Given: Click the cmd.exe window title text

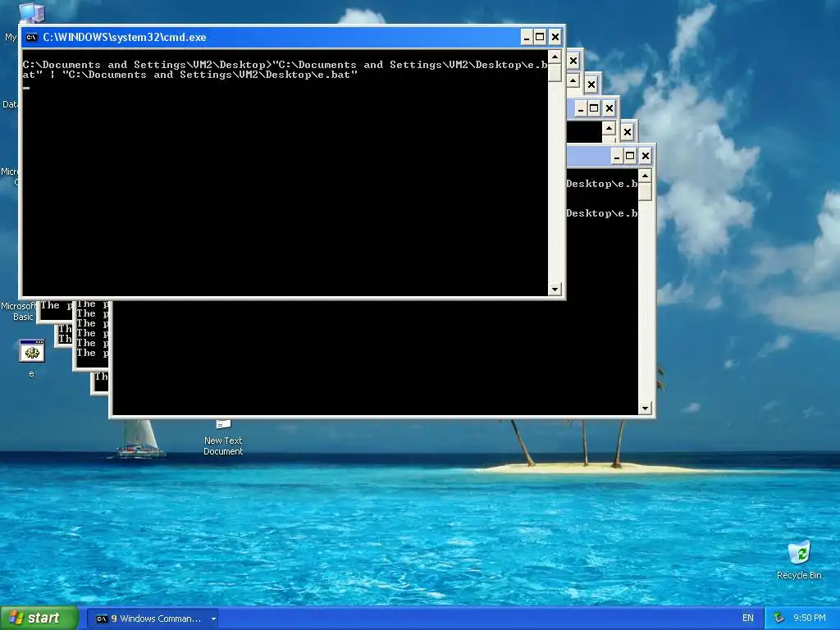Looking at the screenshot, I should (125, 37).
